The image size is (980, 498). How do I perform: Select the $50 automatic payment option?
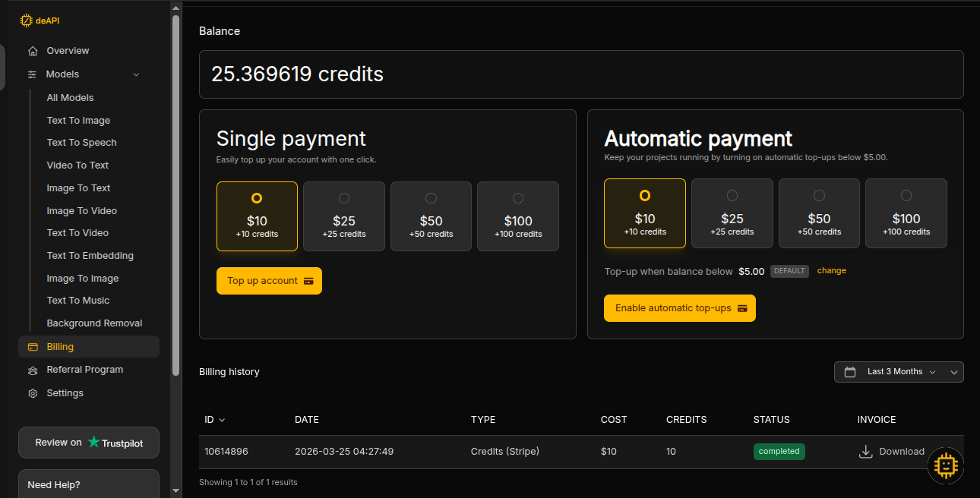click(x=819, y=213)
